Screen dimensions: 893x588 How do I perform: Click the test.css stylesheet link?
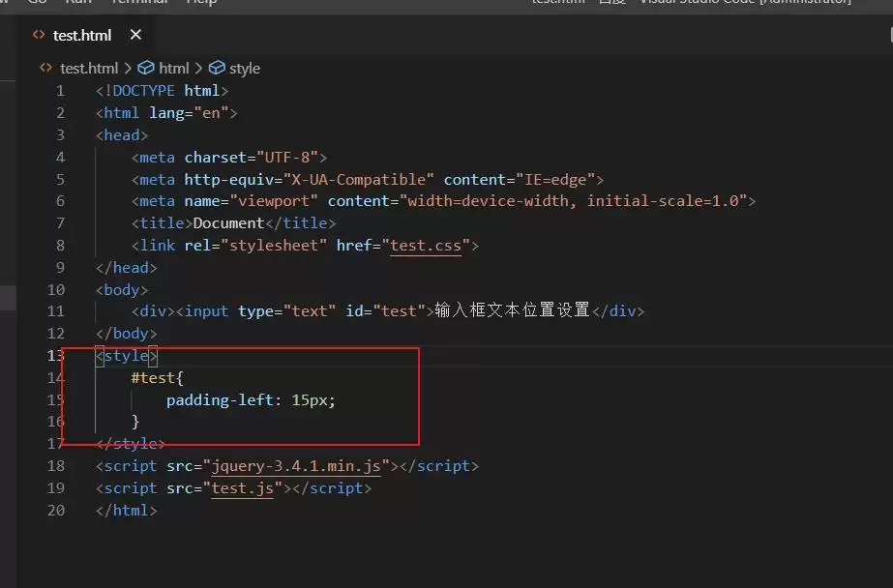(x=426, y=245)
